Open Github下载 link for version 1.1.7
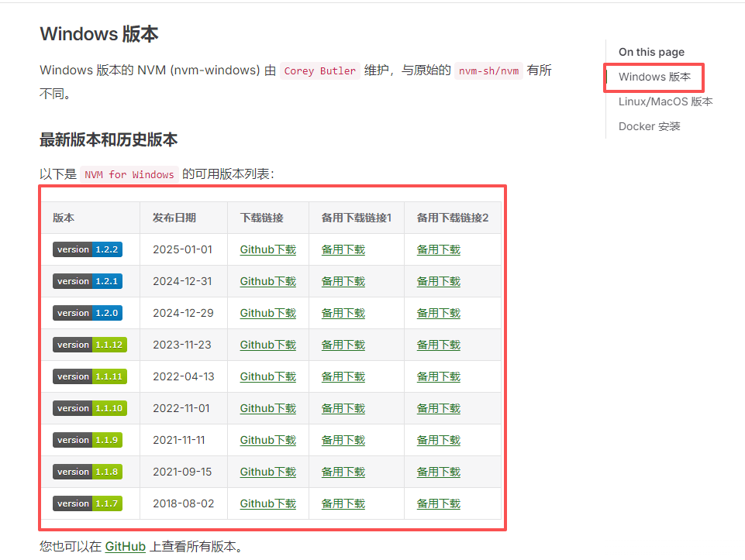Viewport: 745px width, 560px height. 268,504
